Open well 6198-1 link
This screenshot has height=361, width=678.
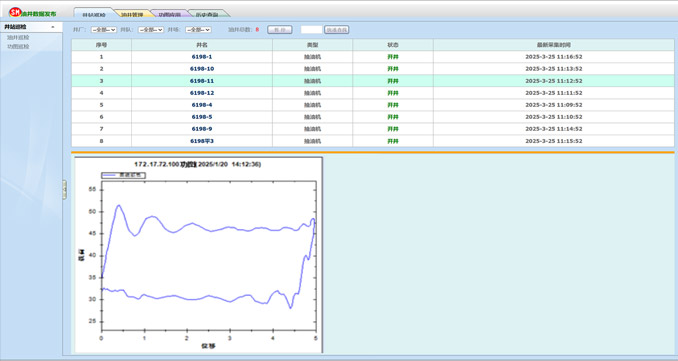(202, 57)
